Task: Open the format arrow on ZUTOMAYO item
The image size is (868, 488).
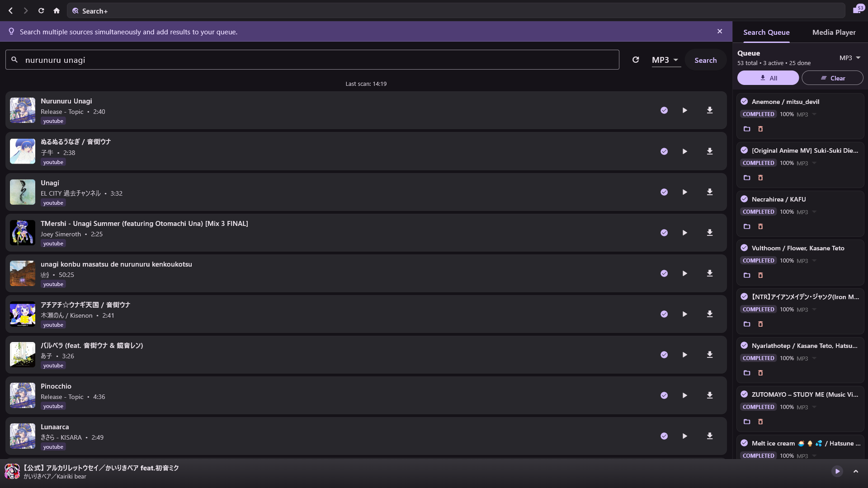Action: [x=814, y=407]
